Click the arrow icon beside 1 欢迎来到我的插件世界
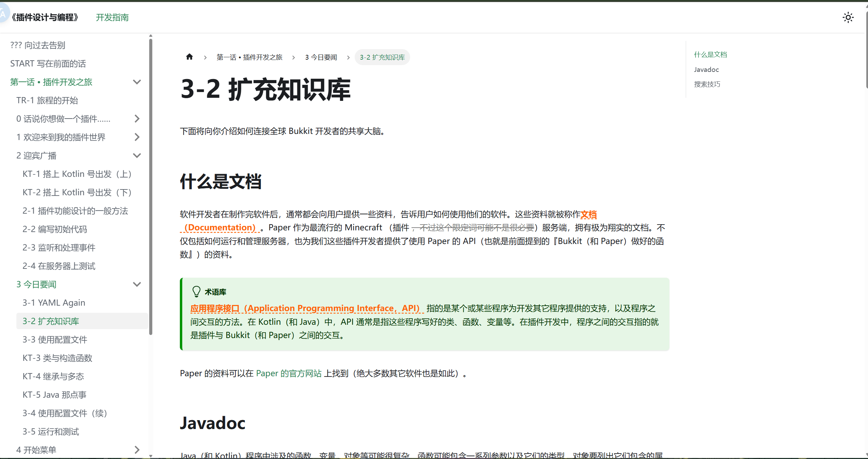 137,137
